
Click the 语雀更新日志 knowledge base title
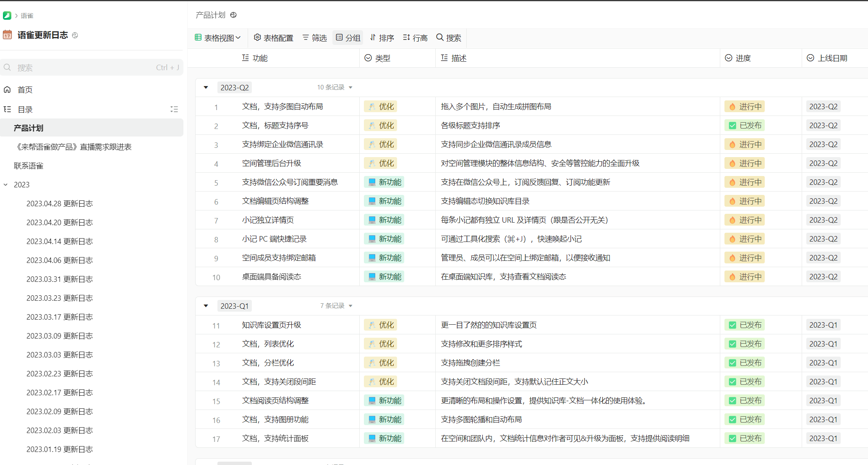pyautogui.click(x=42, y=35)
